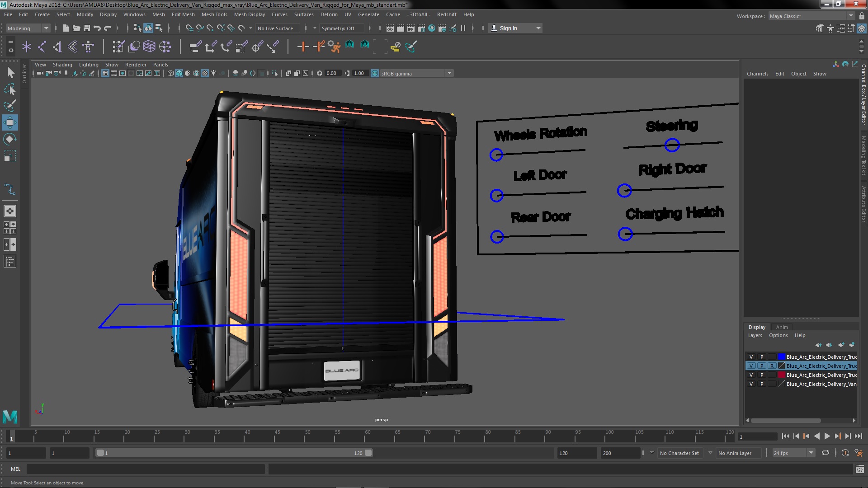Screen dimensions: 868x488
Task: Move selected layer up icon
Action: tap(818, 345)
